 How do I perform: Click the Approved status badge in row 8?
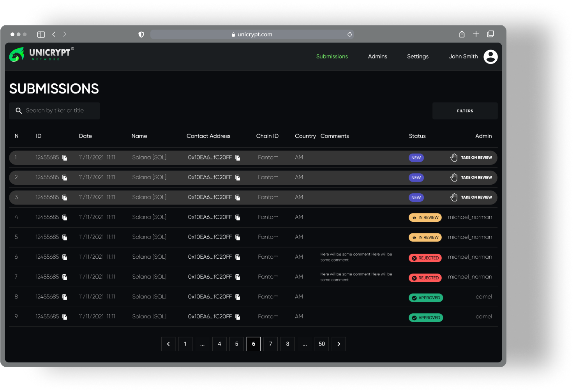(x=425, y=298)
